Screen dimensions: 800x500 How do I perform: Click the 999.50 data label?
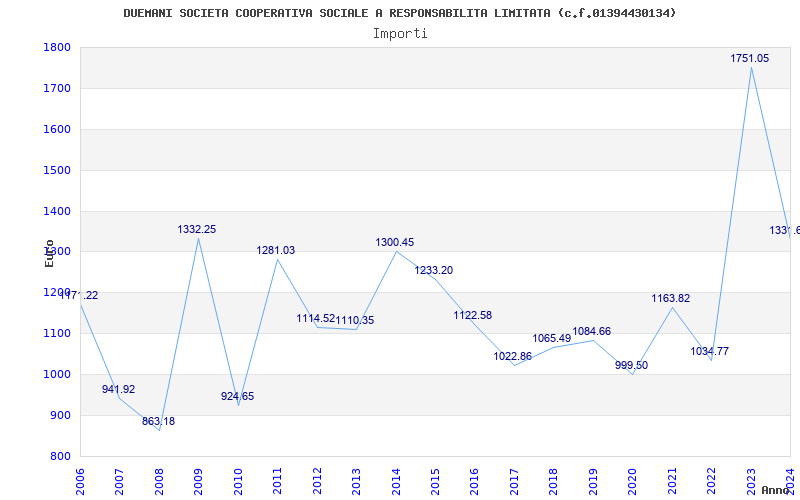(631, 366)
